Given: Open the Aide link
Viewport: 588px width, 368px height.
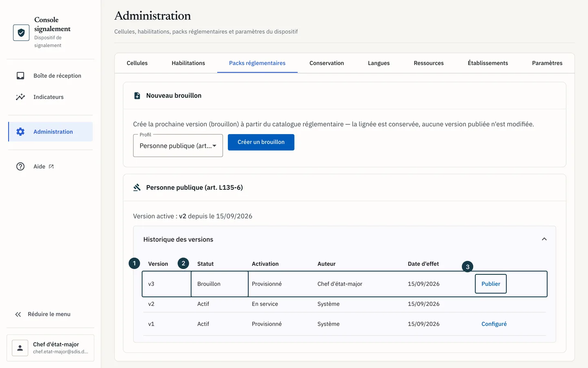Looking at the screenshot, I should click(x=51, y=166).
